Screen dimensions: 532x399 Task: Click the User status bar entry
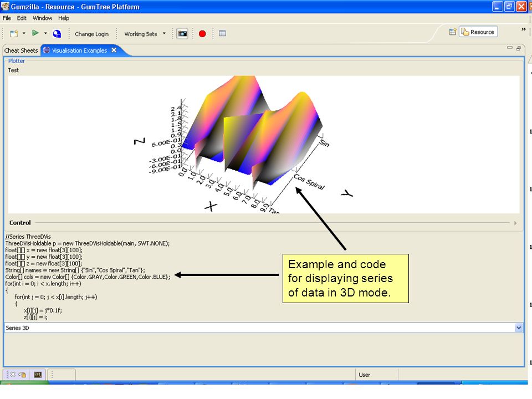(x=365, y=375)
